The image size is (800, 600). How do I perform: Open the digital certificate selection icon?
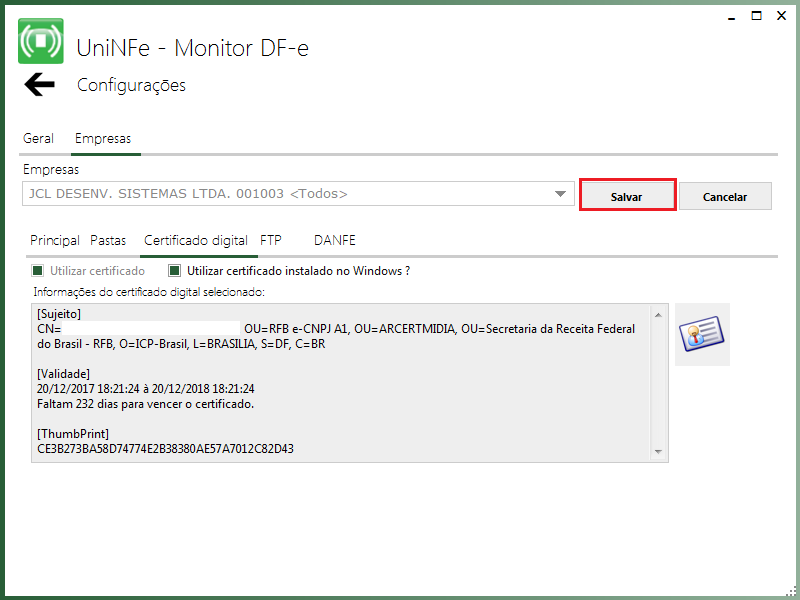pyautogui.click(x=702, y=334)
